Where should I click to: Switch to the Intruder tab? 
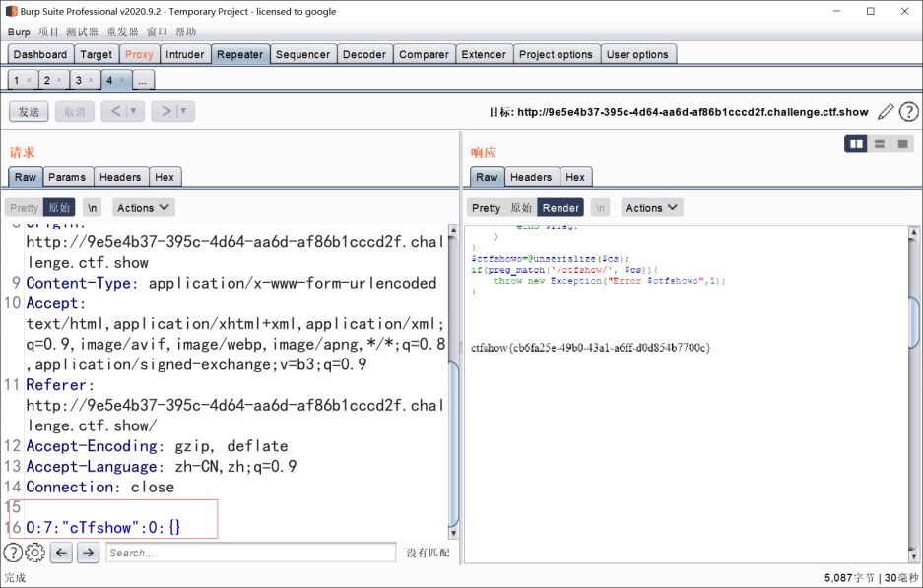185,54
